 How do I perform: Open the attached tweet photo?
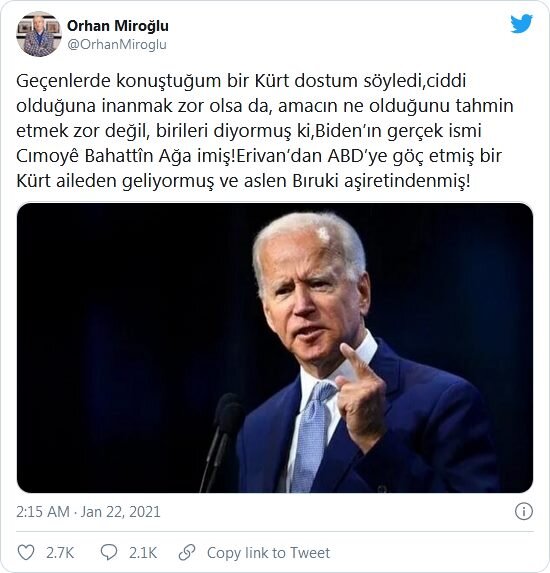[275, 348]
